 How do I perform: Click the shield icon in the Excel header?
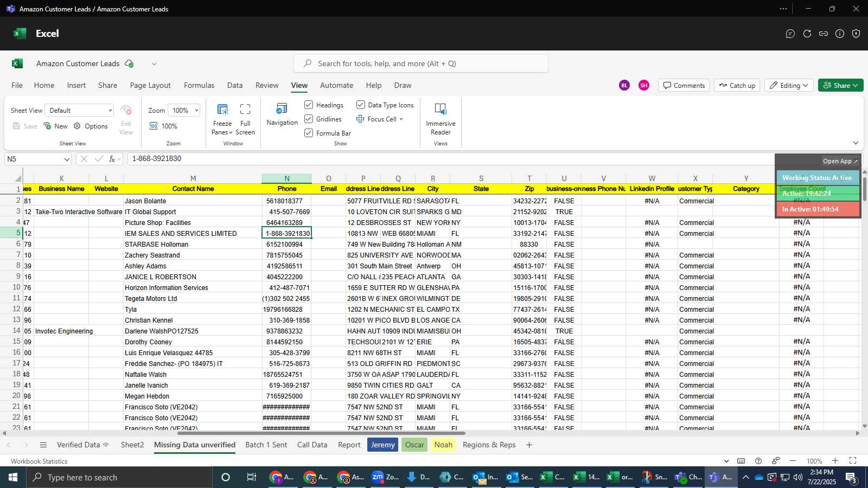tap(856, 34)
